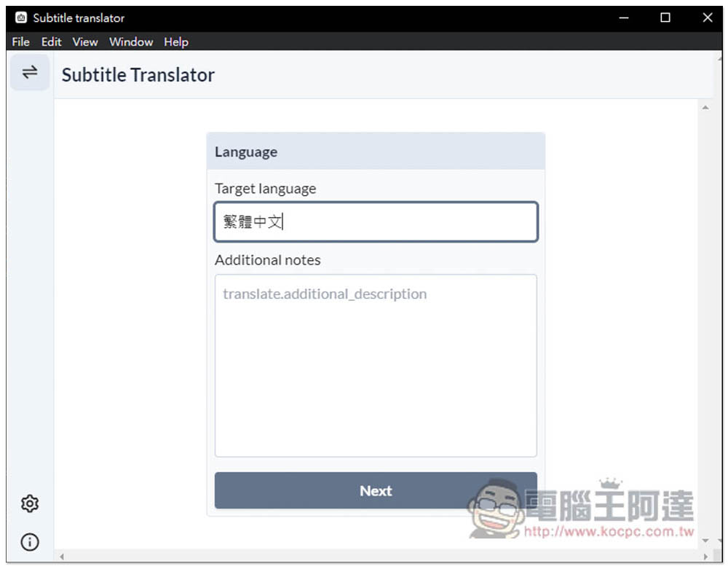728x569 pixels.
Task: Open the Edit menu
Action: tap(51, 42)
